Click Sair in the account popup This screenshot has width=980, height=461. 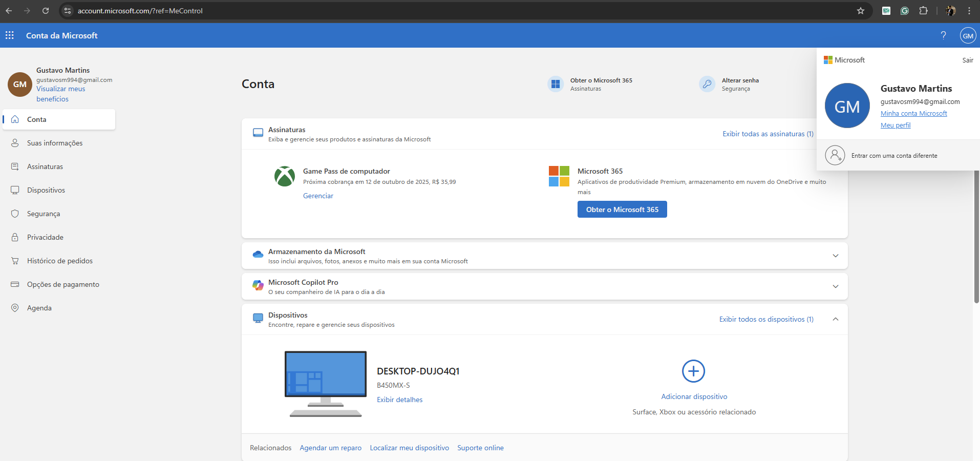[x=968, y=60]
